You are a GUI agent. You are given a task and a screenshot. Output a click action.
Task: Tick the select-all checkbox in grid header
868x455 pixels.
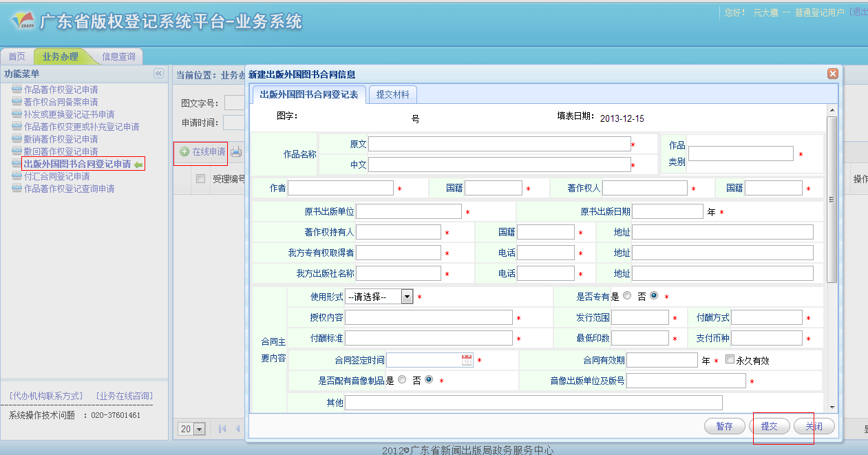pos(201,179)
